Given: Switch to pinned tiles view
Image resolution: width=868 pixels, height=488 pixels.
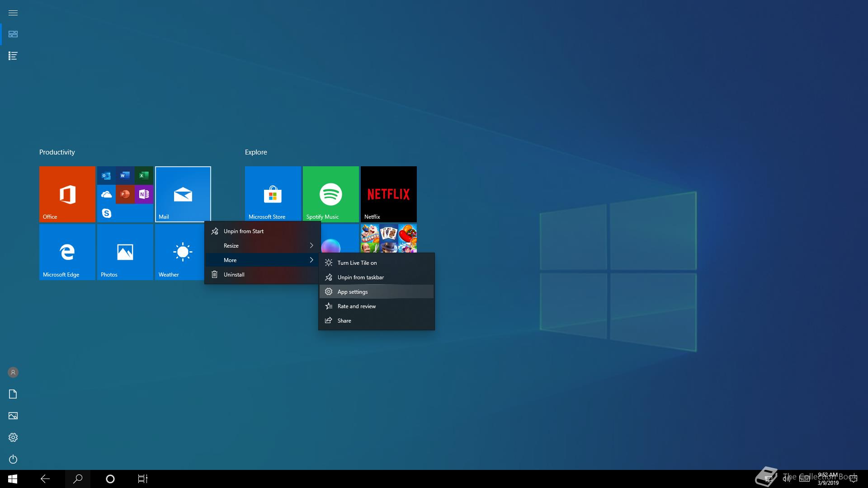Looking at the screenshot, I should 13,34.
